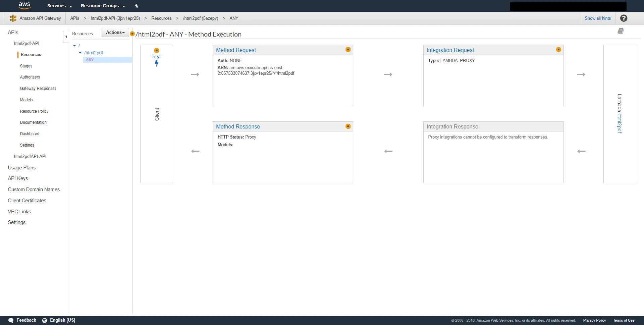Select the ANY method in resource tree

(x=90, y=60)
